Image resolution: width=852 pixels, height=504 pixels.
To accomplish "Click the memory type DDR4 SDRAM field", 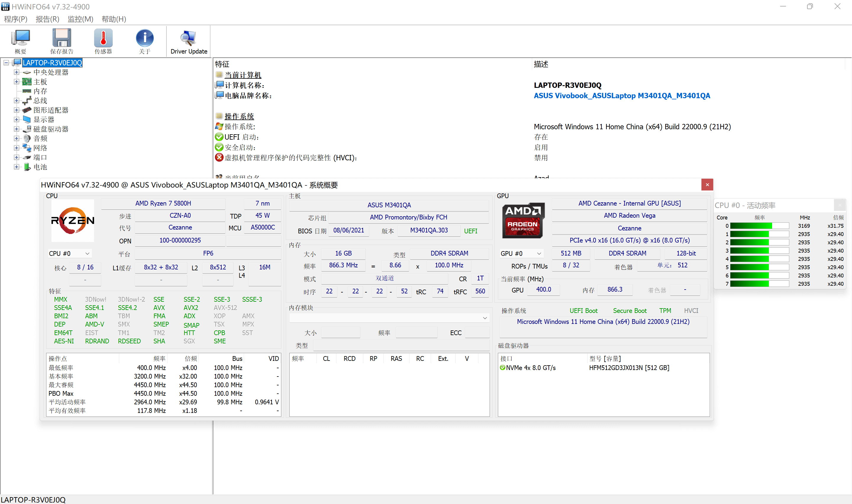I will 449,253.
